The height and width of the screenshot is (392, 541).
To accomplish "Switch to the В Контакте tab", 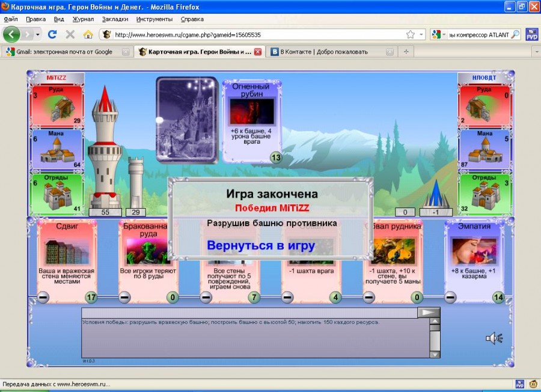I will [331, 52].
